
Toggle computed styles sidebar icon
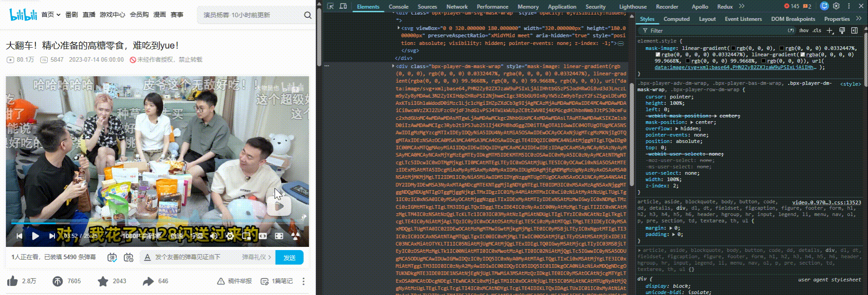point(854,30)
